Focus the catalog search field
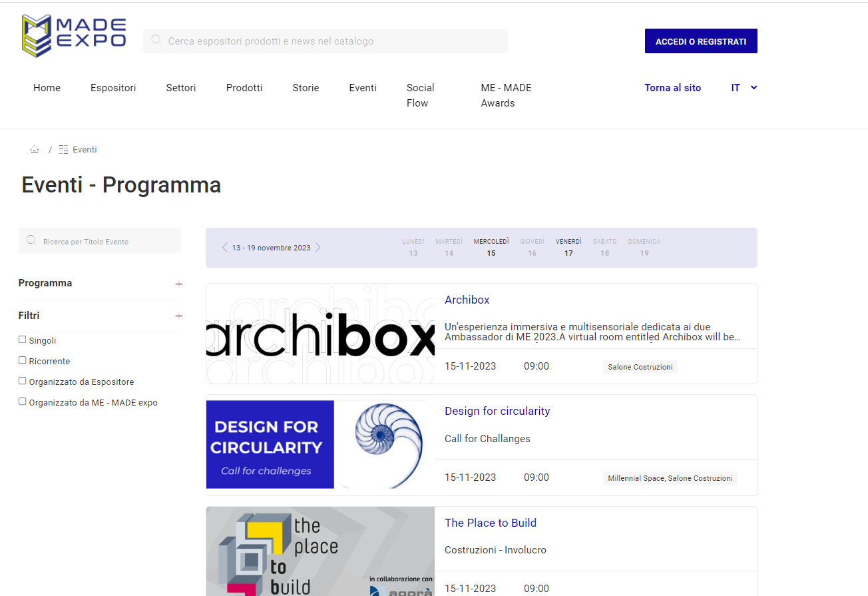 325,41
